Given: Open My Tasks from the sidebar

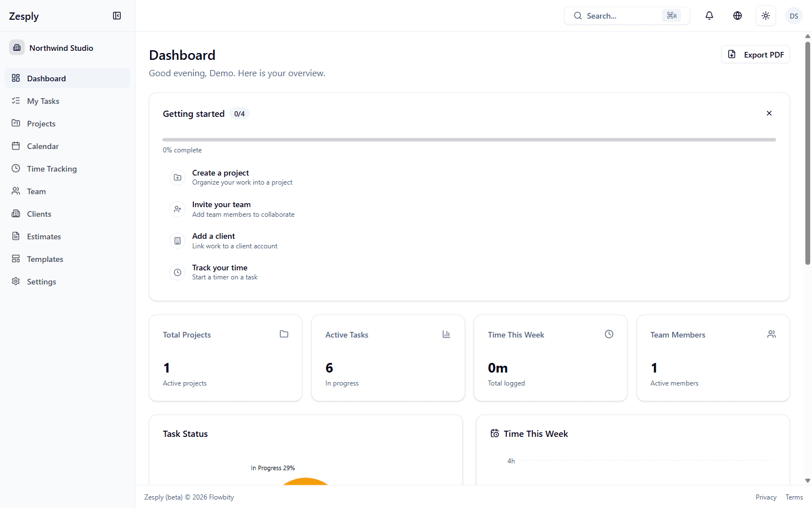Looking at the screenshot, I should (68, 100).
